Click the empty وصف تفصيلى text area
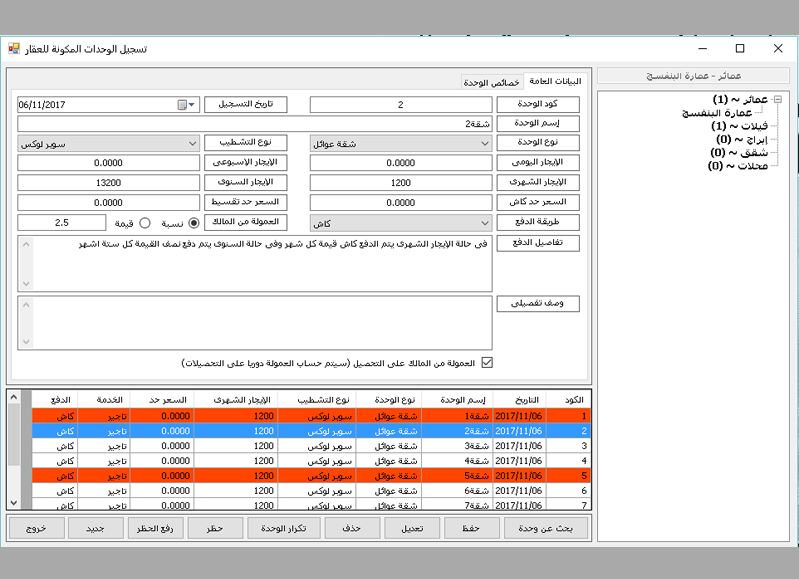 [x=255, y=323]
